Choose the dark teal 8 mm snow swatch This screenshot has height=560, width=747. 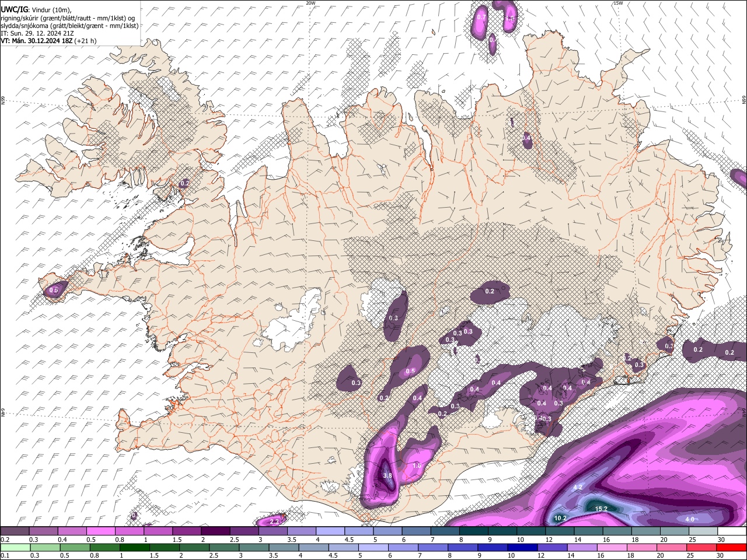tap(473, 531)
